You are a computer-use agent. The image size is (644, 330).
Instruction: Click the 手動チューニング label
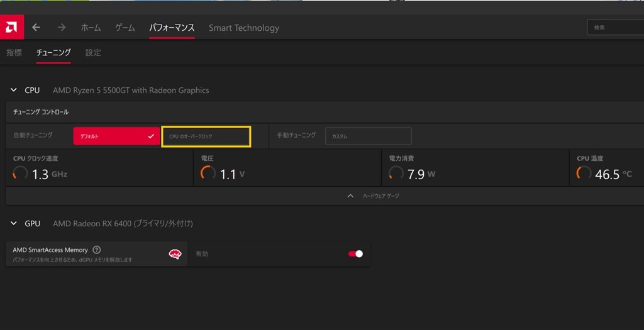click(x=296, y=135)
